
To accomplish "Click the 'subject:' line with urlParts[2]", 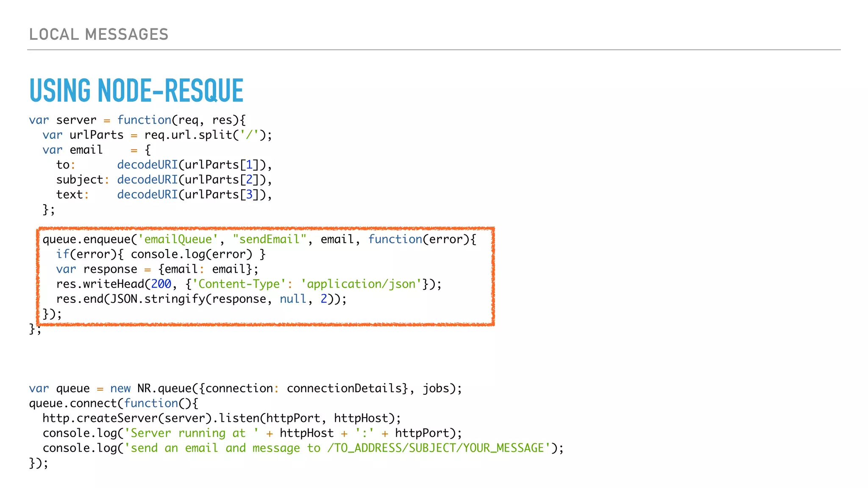I will pyautogui.click(x=164, y=180).
